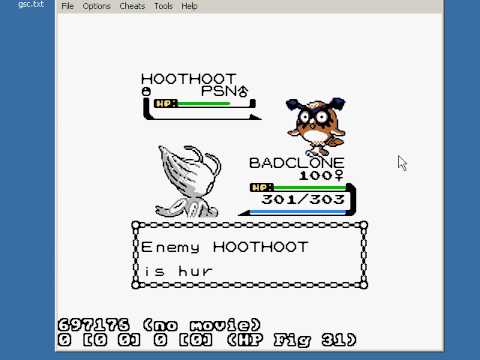Click the enemy HOOTHOOT name label
480x360 pixels.
tap(189, 79)
